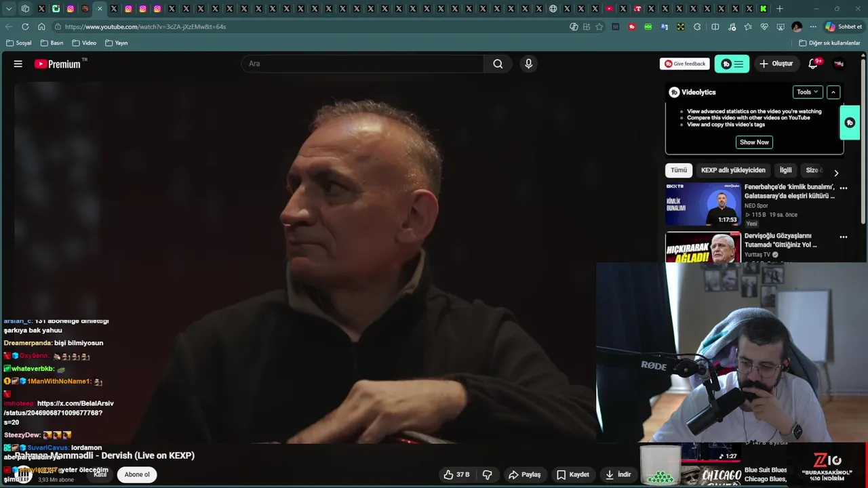Open the Yayın bookmarks folder
The height and width of the screenshot is (488, 868).
[117, 43]
